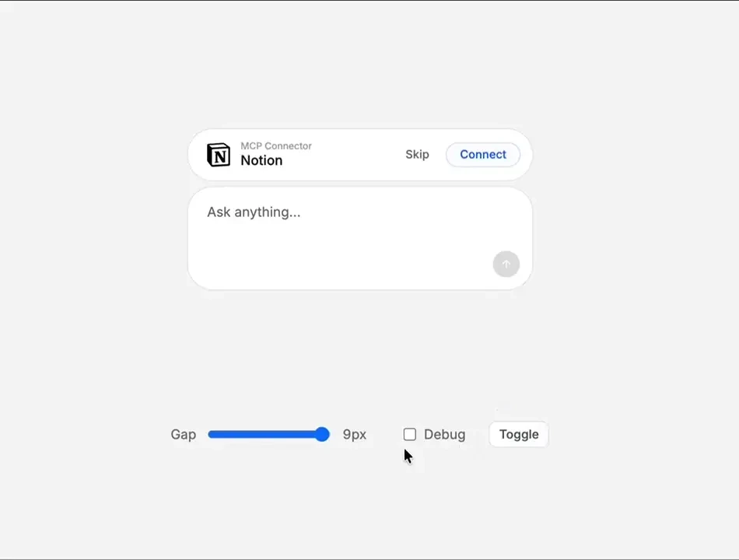Screen dimensions: 739x560
Task: Click the Toggle button
Action: tap(519, 434)
